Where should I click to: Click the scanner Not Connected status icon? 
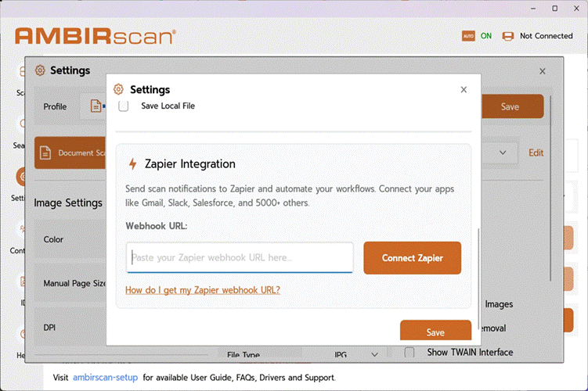[x=508, y=36]
